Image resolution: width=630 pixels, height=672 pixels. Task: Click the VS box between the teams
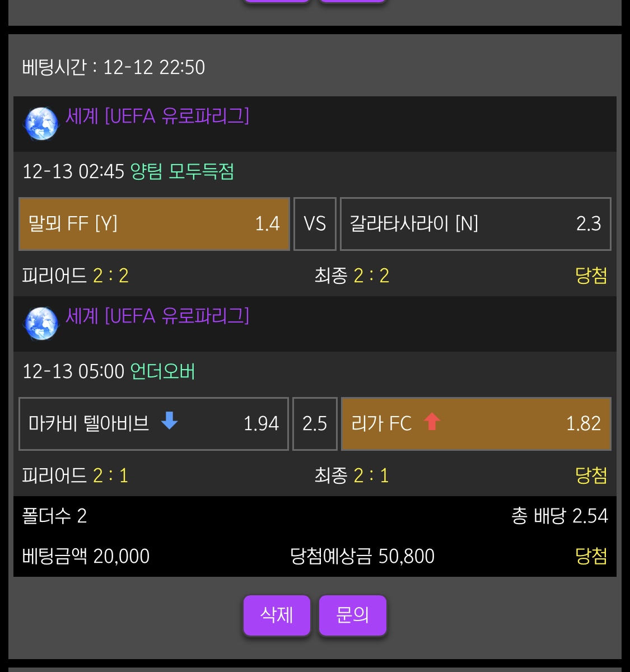coord(315,224)
